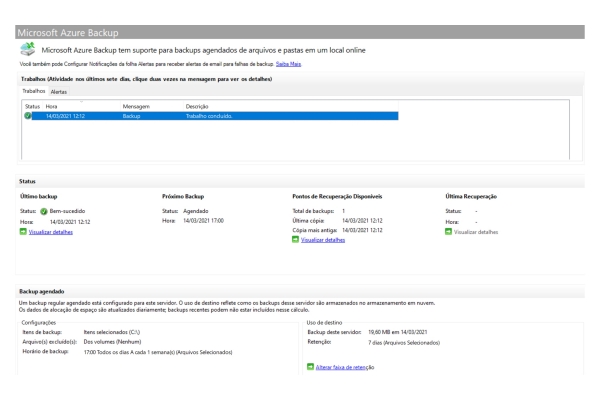Click the '17:00 Todos os dias' schedule text
The height and width of the screenshot is (400, 600).
pyautogui.click(x=158, y=352)
